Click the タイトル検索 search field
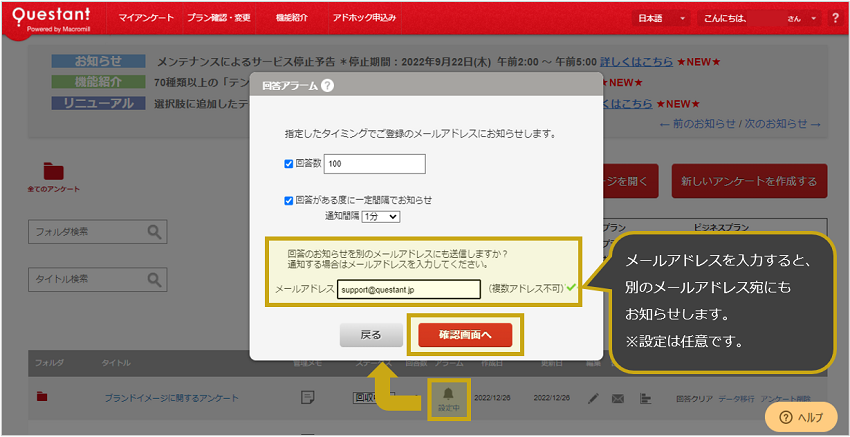 click(98, 279)
